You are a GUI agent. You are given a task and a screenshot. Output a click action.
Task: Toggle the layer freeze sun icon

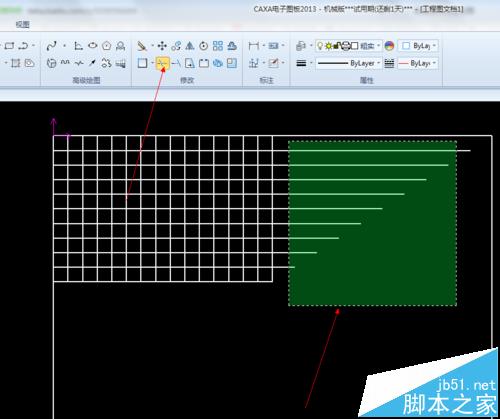click(329, 46)
